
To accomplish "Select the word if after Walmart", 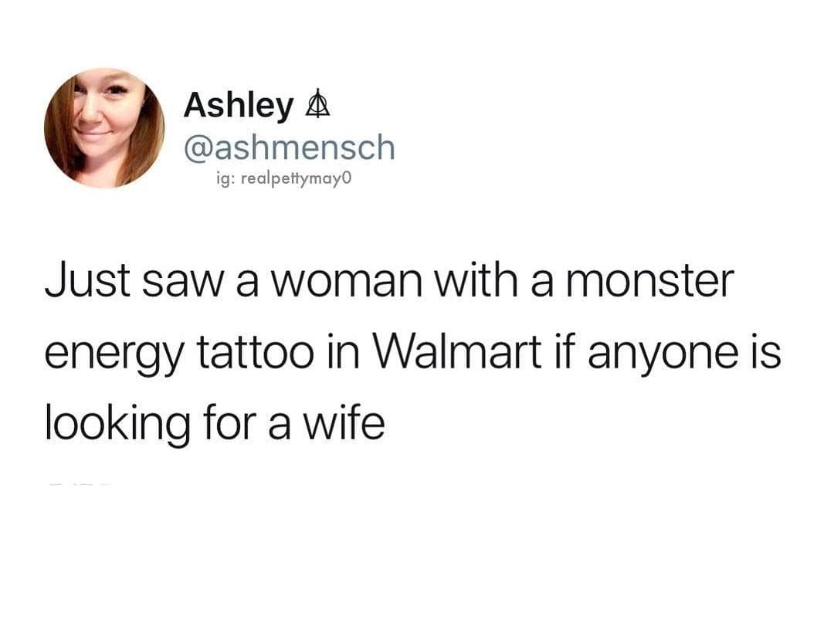I will click(565, 351).
